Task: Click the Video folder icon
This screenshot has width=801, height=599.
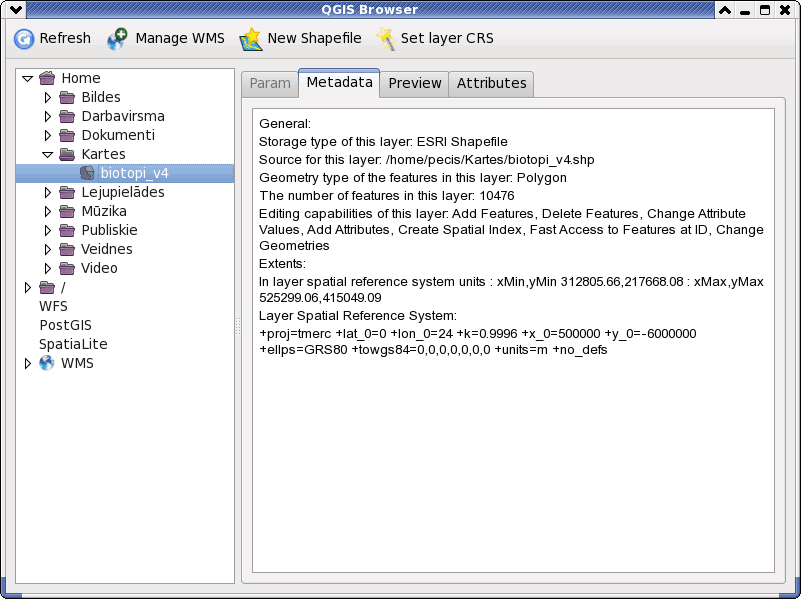Action: (x=67, y=268)
